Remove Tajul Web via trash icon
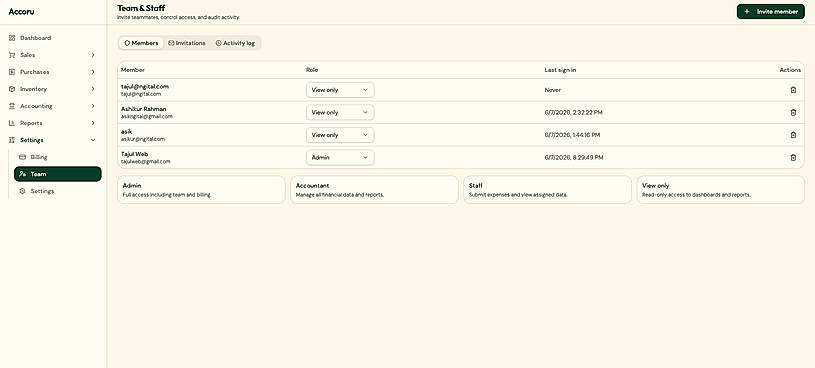The width and height of the screenshot is (815, 368). (793, 157)
